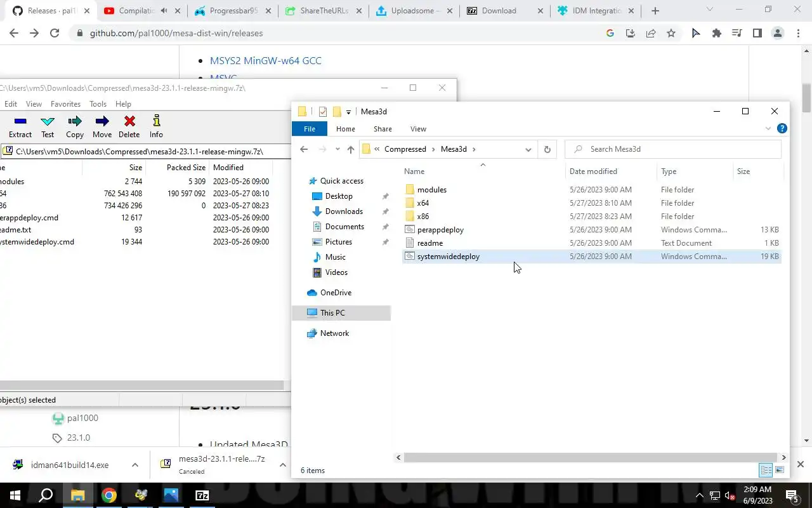The width and height of the screenshot is (812, 508).
Task: Open taskbar search
Action: click(46, 495)
